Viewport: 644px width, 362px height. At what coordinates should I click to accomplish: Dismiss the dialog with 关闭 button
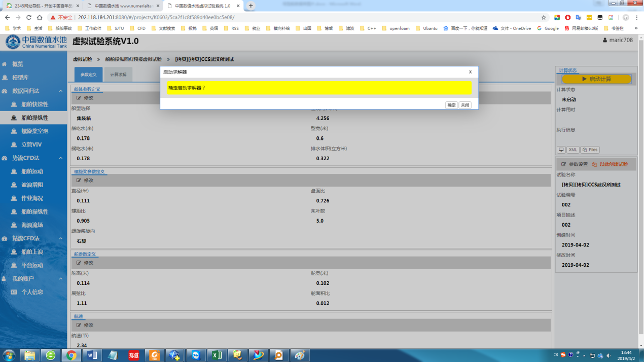tap(465, 105)
